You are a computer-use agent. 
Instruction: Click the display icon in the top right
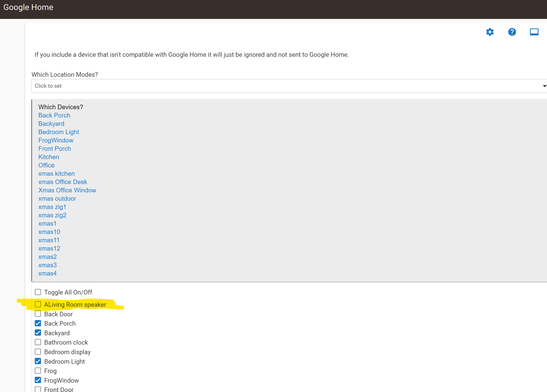point(534,32)
